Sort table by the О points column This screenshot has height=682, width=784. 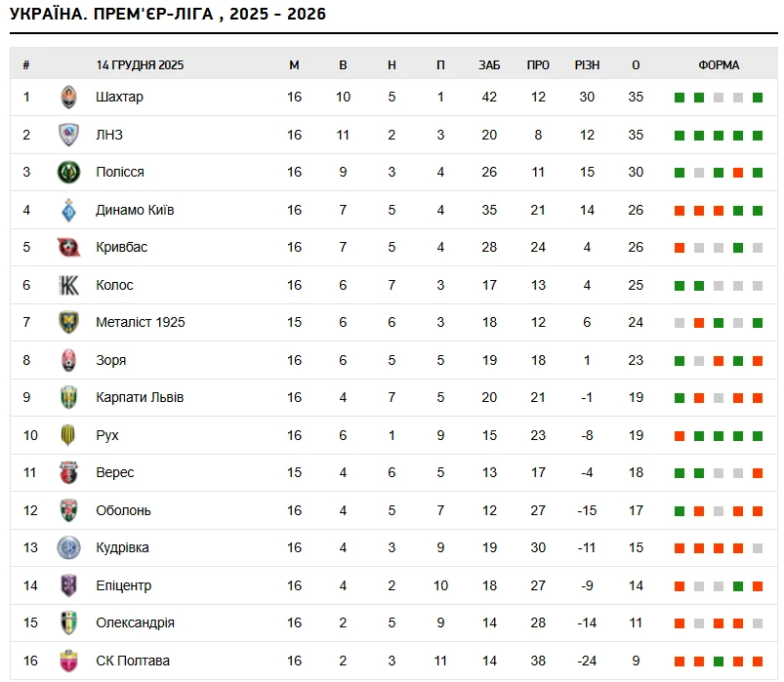[636, 65]
